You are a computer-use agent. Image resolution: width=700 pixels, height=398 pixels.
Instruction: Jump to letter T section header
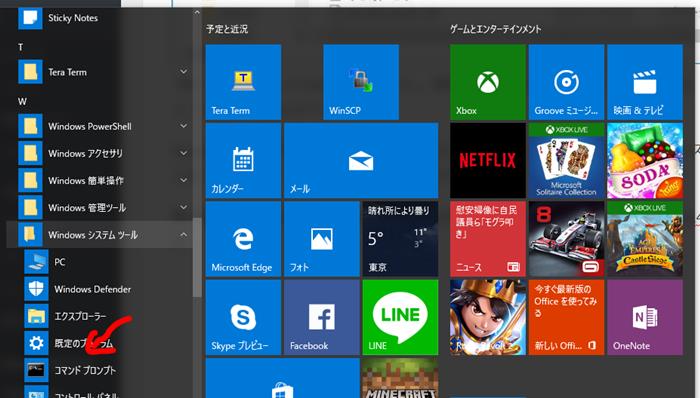(x=21, y=47)
